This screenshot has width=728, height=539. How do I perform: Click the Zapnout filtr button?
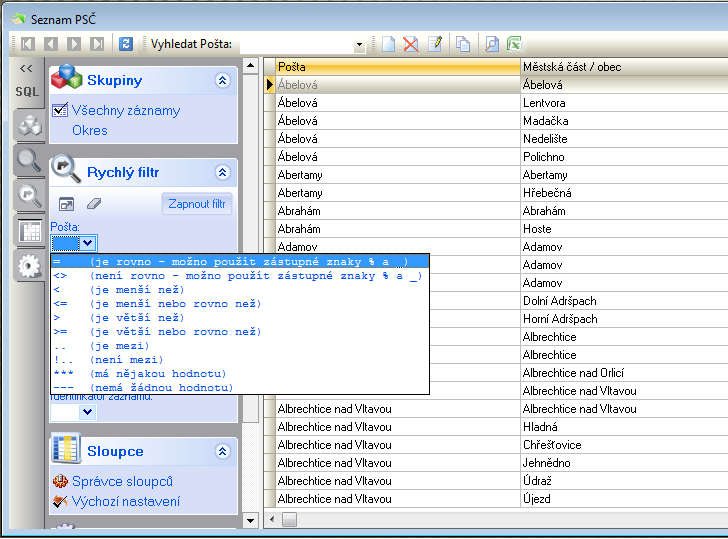tap(197, 204)
